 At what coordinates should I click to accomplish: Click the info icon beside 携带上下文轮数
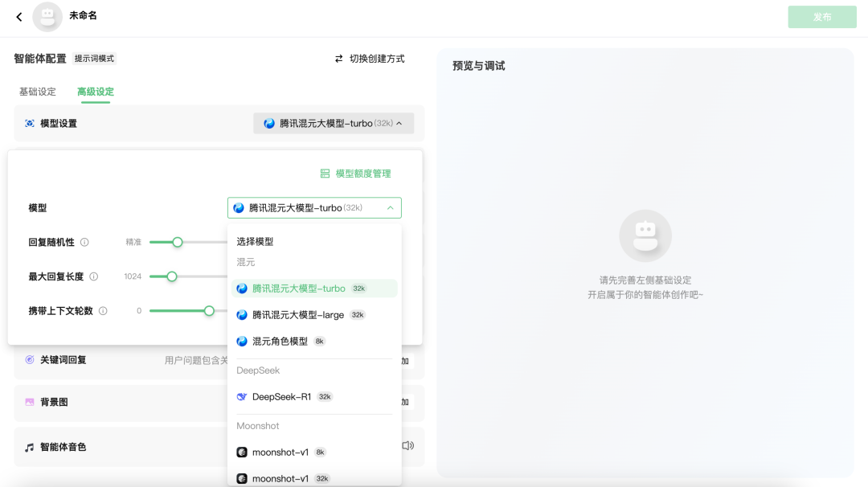pos(103,311)
